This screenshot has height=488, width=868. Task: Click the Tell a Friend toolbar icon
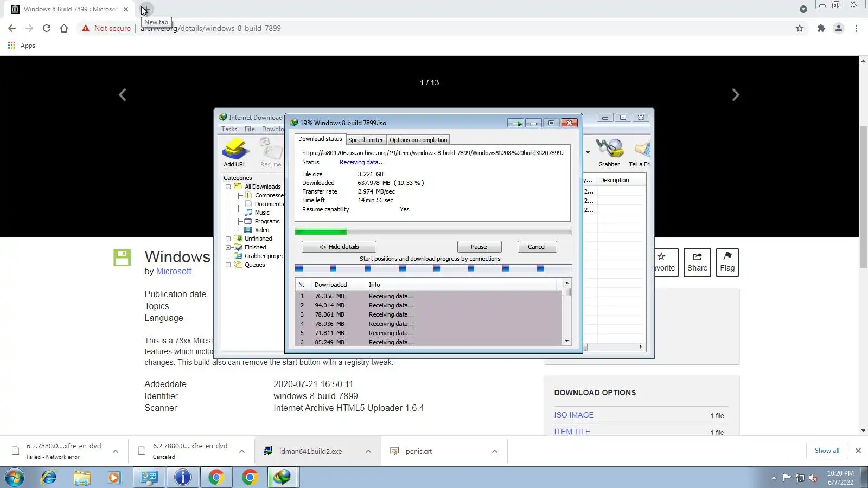(x=640, y=152)
